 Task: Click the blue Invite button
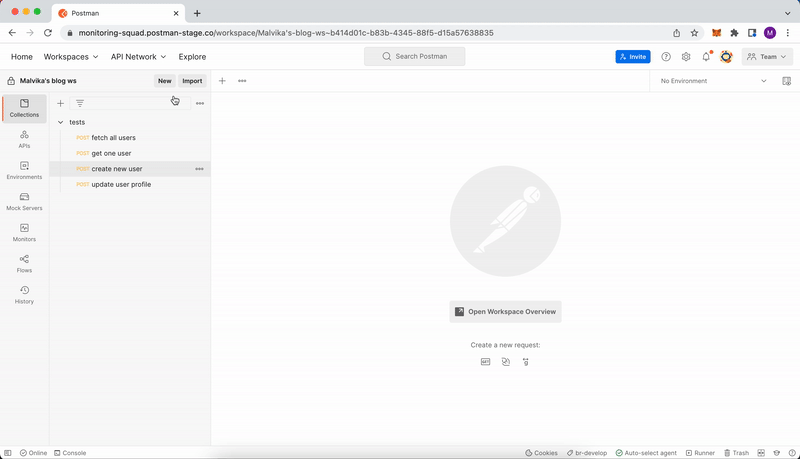632,57
